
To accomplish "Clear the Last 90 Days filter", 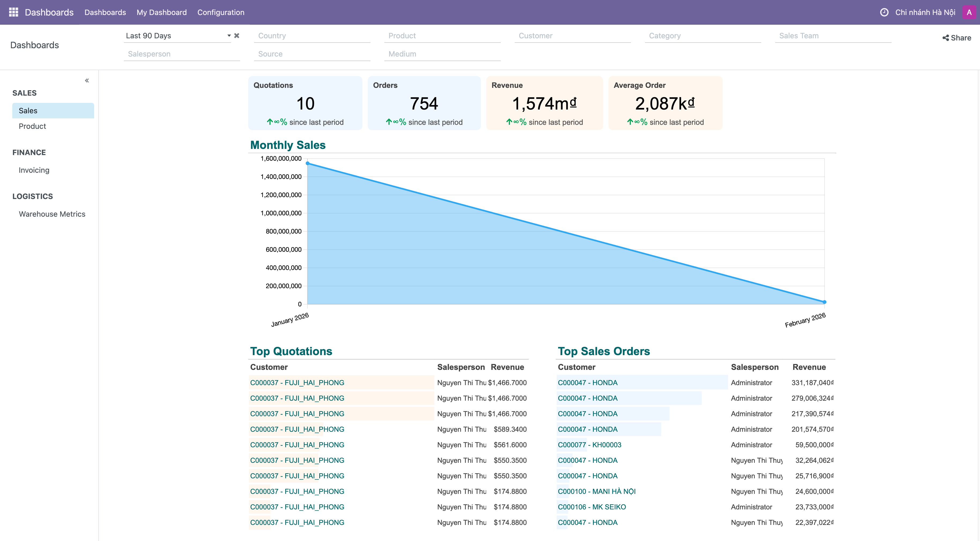I will coord(237,35).
